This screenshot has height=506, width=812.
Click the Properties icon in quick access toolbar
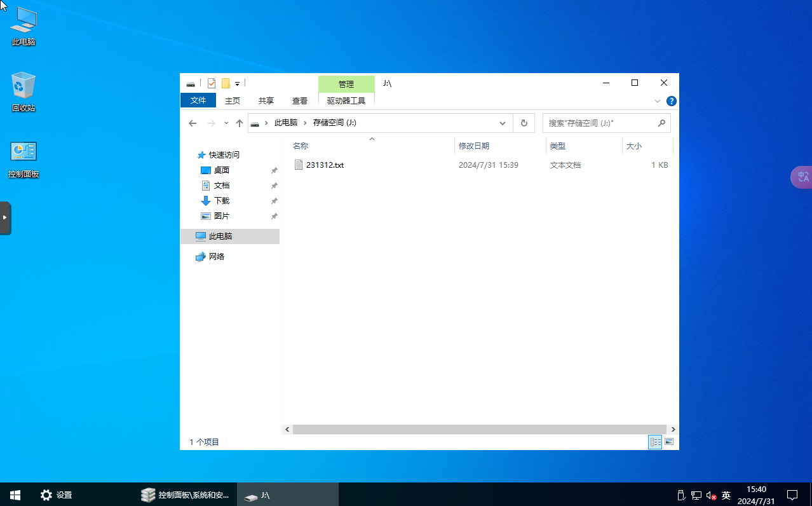click(x=212, y=83)
